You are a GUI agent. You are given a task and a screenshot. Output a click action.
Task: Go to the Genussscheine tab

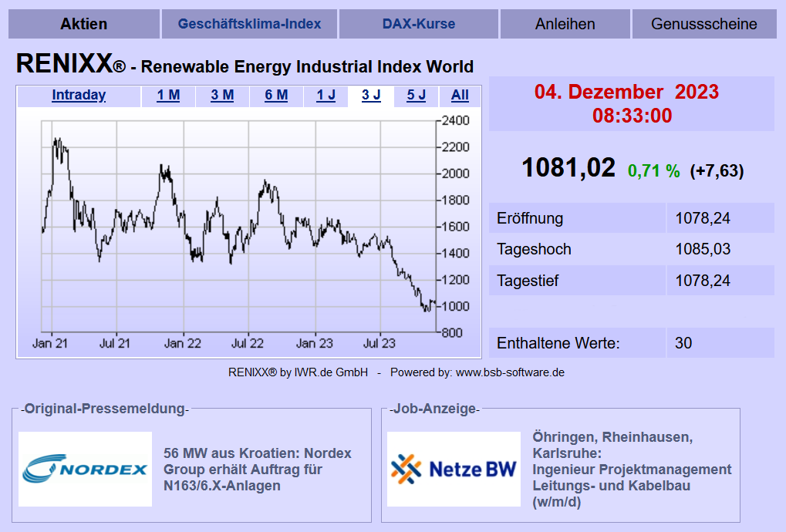click(703, 24)
